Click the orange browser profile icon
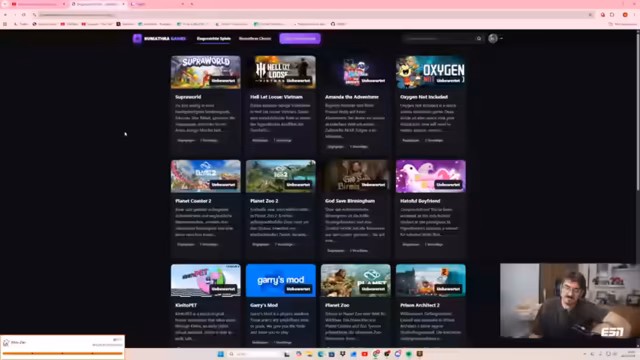This screenshot has width=640, height=360. click(625, 15)
